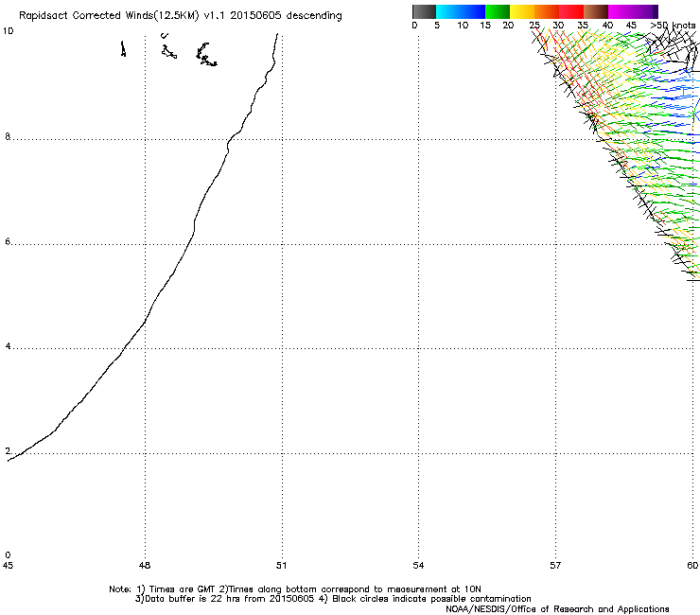Click latitude axis label '8'
Viewport: 700px width, 615px height.
click(x=8, y=136)
